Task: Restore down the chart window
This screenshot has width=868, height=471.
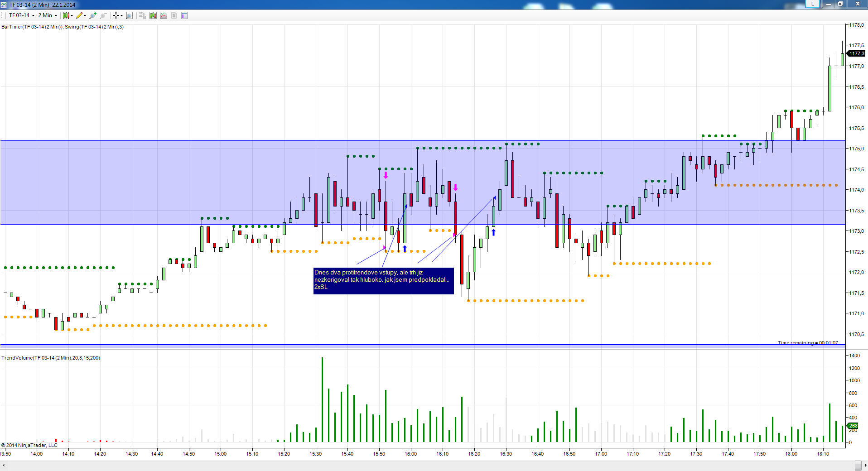Action: [840, 4]
